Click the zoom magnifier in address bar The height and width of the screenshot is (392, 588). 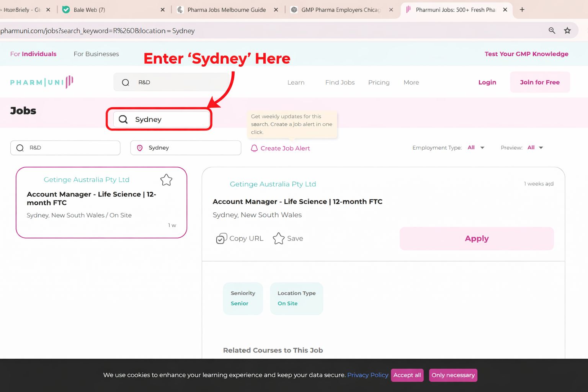click(552, 31)
